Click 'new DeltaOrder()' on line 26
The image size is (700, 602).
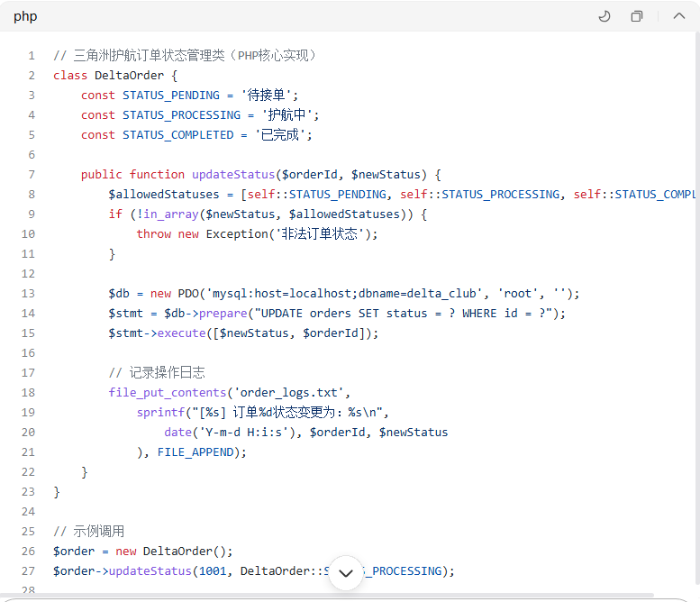pos(174,552)
